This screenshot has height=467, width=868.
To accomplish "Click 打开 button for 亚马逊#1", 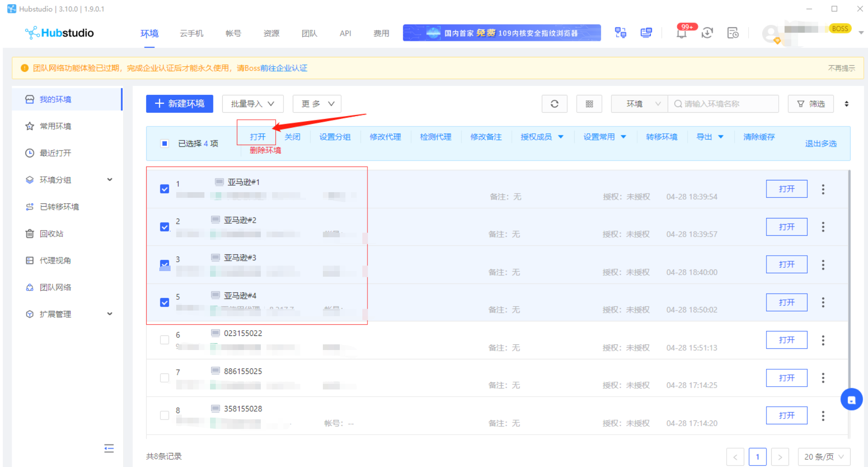I will click(787, 189).
